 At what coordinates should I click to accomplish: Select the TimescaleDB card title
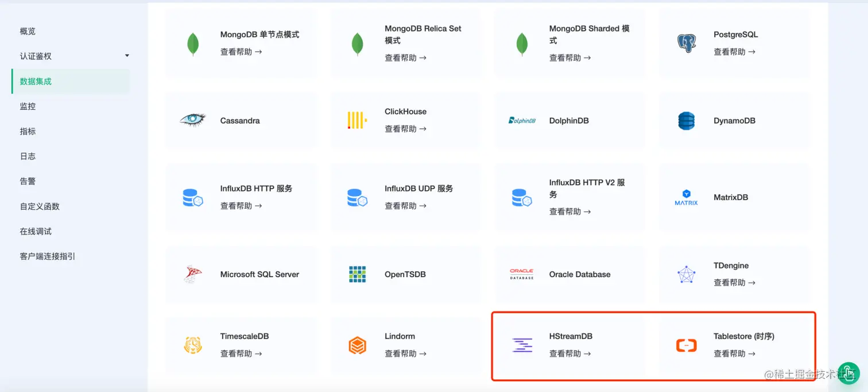click(245, 336)
